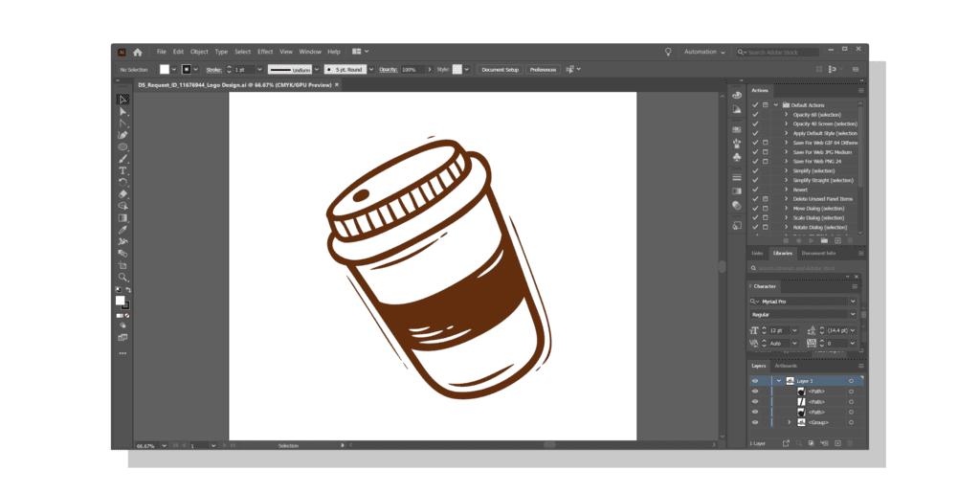This screenshot has height=493, width=980.
Task: Open the Uniform variable width profile dropdown
Action: [x=316, y=70]
